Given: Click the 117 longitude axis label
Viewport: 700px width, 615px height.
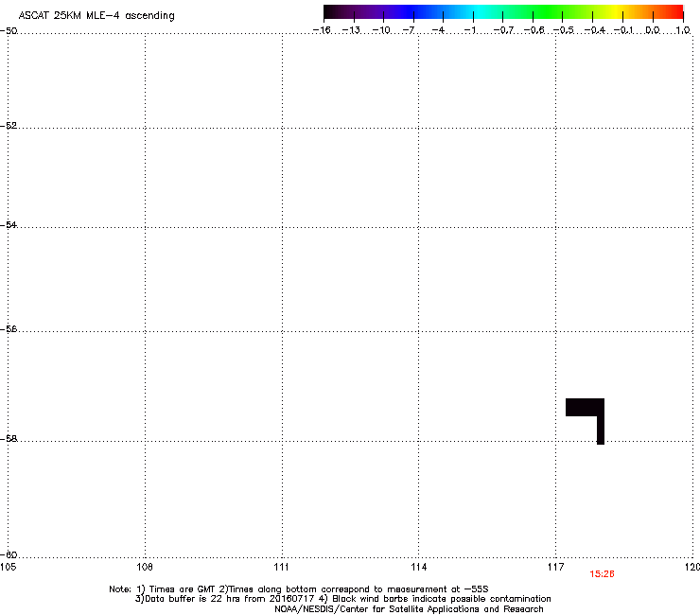Looking at the screenshot, I should [x=555, y=567].
